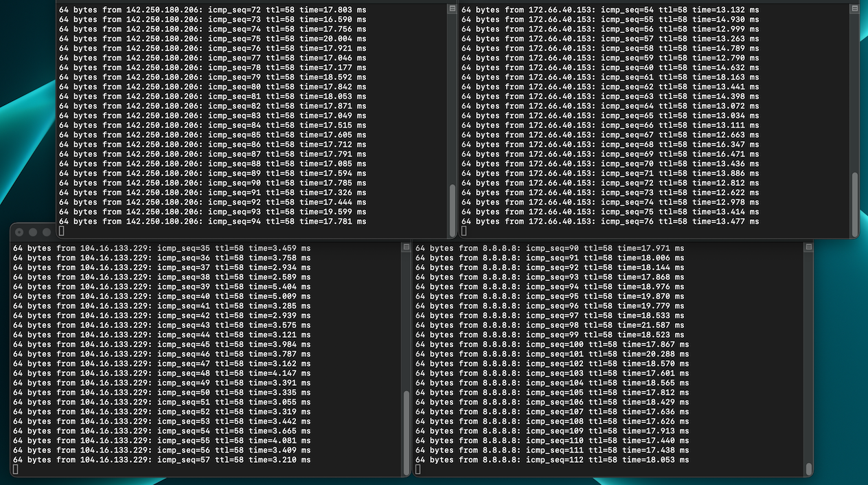Click split pane icon in 142.250.180.206 terminal
The image size is (868, 485).
click(451, 9)
